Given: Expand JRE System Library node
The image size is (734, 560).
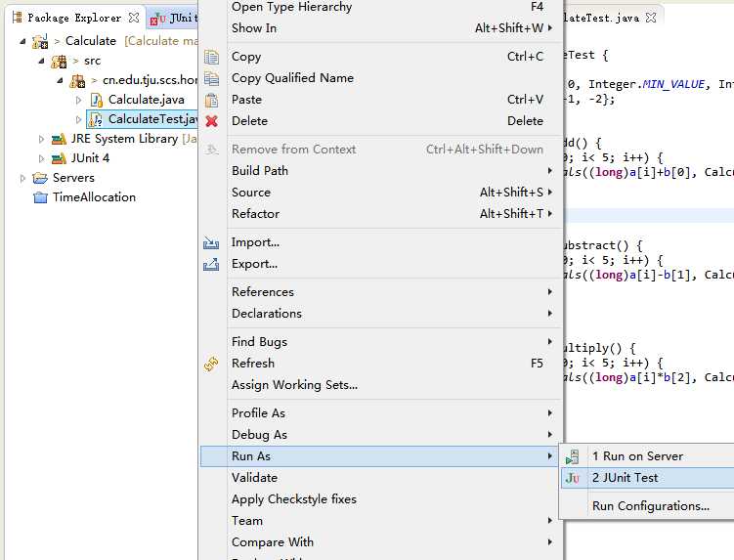Looking at the screenshot, I should pyautogui.click(x=41, y=139).
